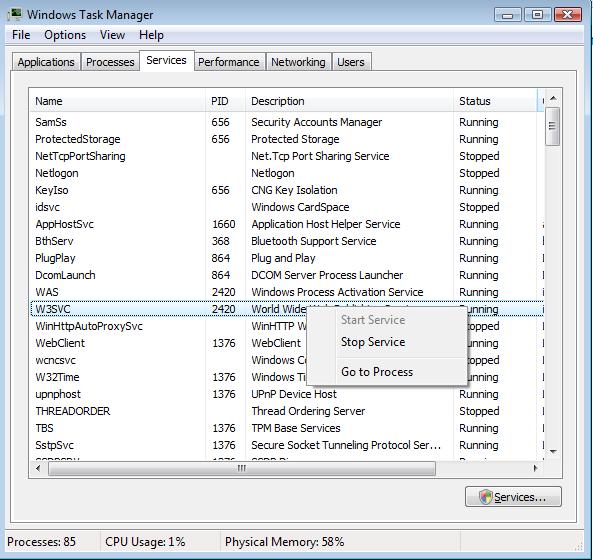
Task: Select the WAS service row
Action: (286, 292)
